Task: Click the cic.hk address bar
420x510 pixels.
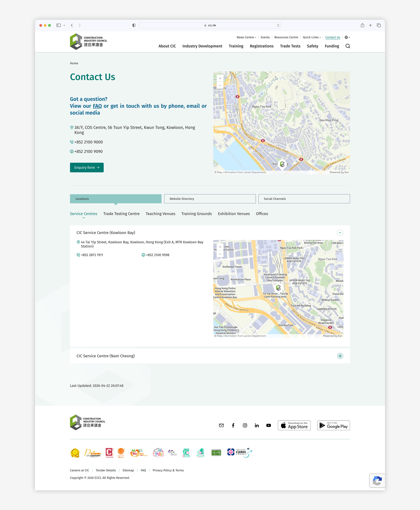Action: tap(210, 25)
